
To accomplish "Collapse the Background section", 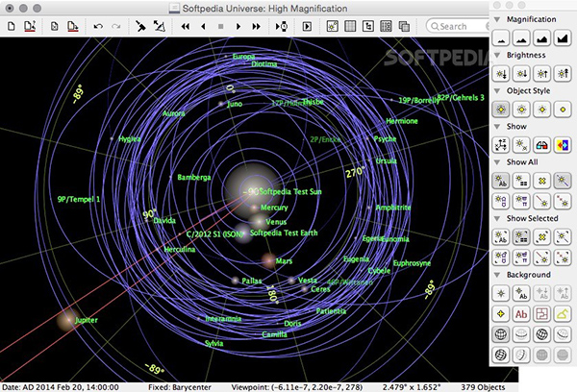I will 497,275.
